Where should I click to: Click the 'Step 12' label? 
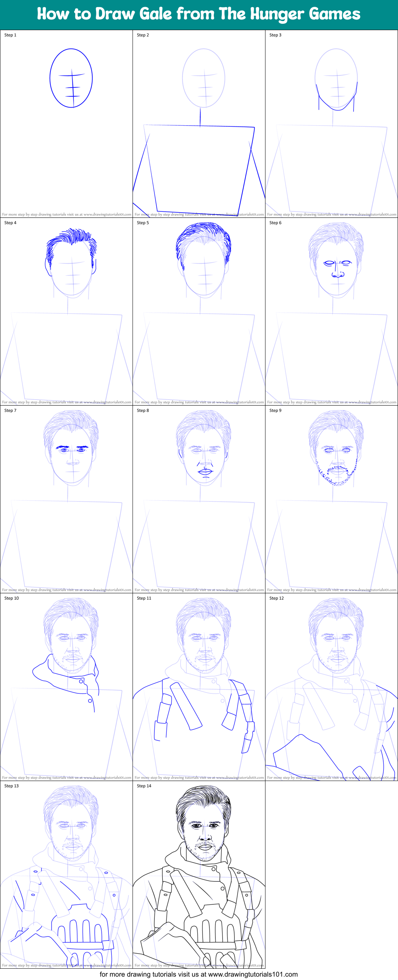pos(276,599)
